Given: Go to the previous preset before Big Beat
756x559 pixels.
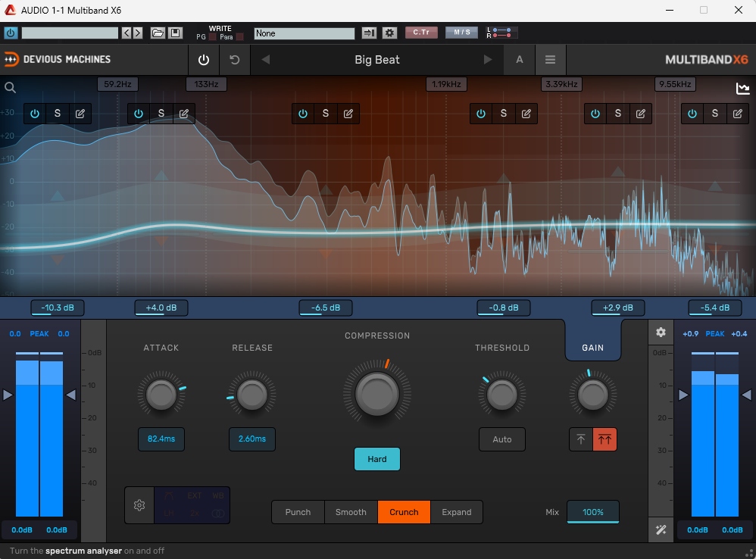Looking at the screenshot, I should pyautogui.click(x=265, y=60).
